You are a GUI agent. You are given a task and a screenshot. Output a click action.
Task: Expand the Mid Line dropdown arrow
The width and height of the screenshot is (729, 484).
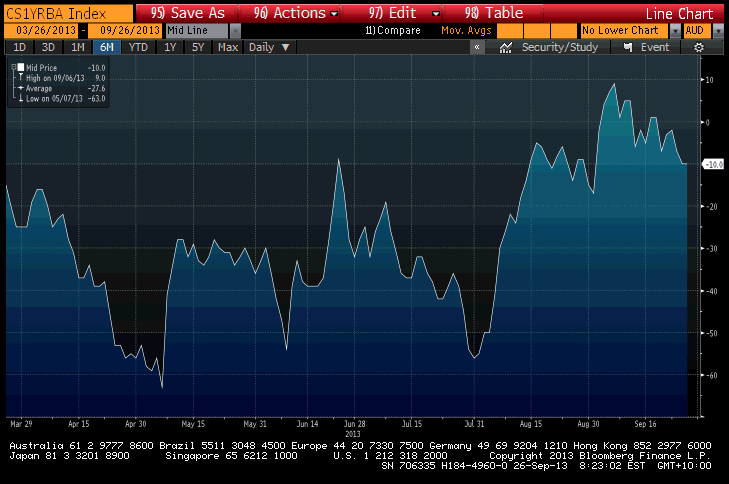point(235,31)
